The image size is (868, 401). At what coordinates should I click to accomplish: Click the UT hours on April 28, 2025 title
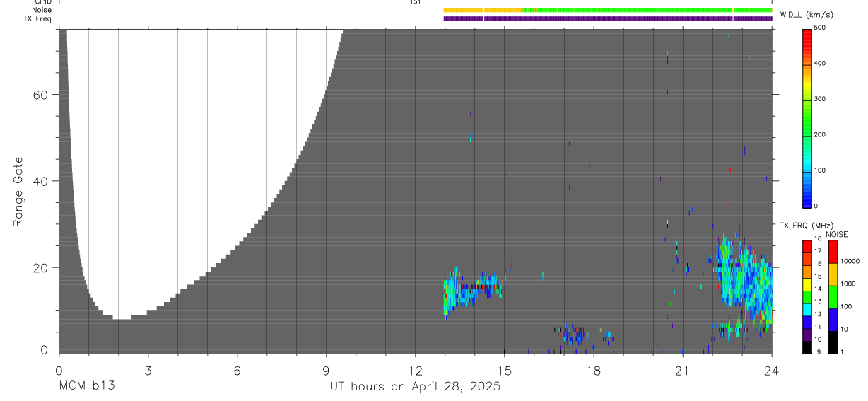click(415, 386)
